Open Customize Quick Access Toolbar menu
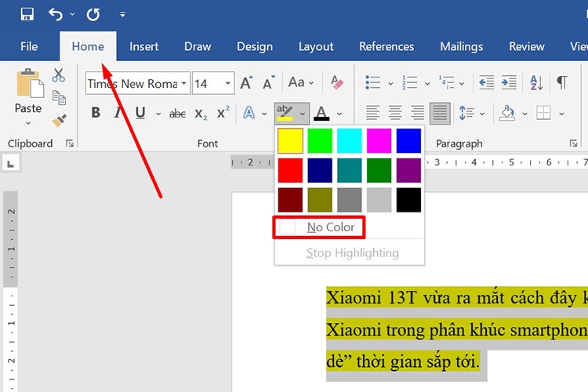 tap(122, 14)
